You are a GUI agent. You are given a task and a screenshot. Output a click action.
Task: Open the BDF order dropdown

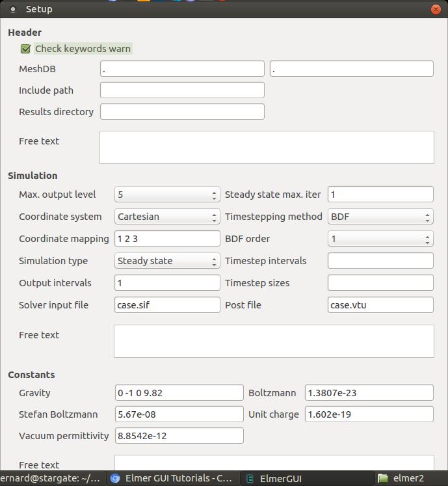pyautogui.click(x=380, y=239)
